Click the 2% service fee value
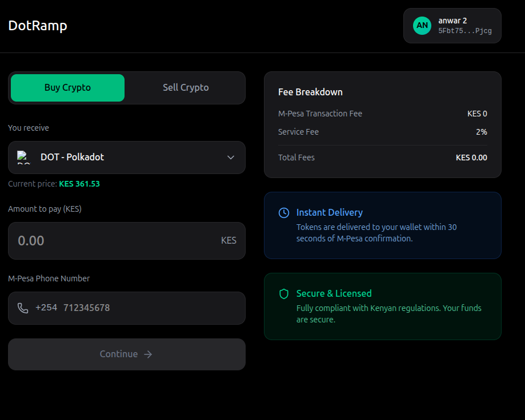525x420 pixels. [482, 132]
